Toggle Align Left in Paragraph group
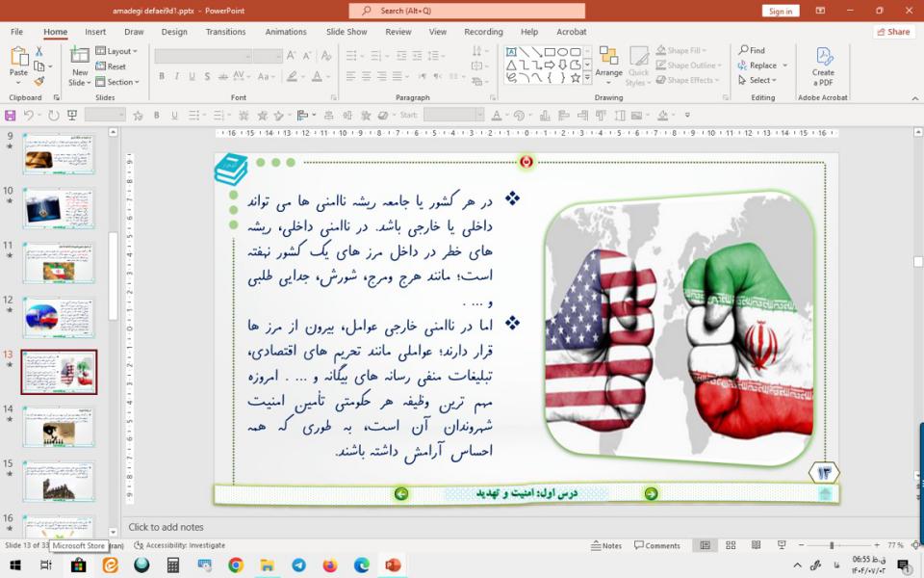Image resolution: width=924 pixels, height=578 pixels. [x=350, y=76]
